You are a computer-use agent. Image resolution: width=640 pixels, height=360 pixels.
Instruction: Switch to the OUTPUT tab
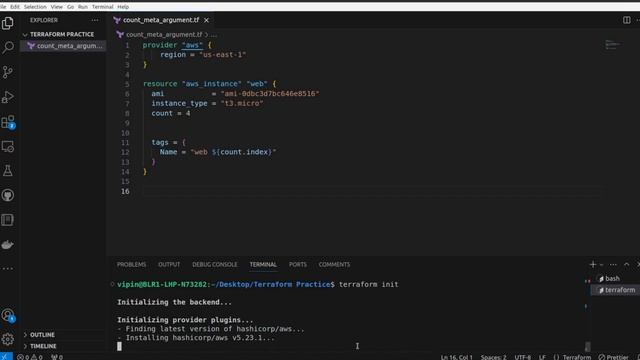coord(169,264)
